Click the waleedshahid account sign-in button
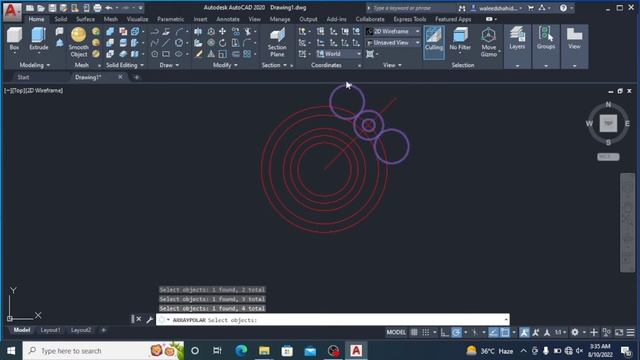Image resolution: width=640 pixels, height=360 pixels. (497, 8)
